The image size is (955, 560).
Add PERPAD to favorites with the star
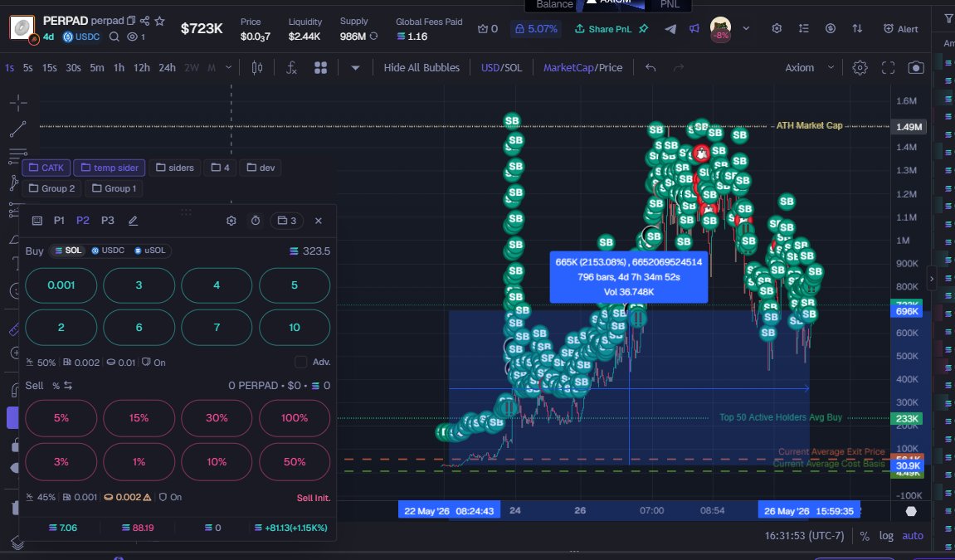tap(159, 21)
